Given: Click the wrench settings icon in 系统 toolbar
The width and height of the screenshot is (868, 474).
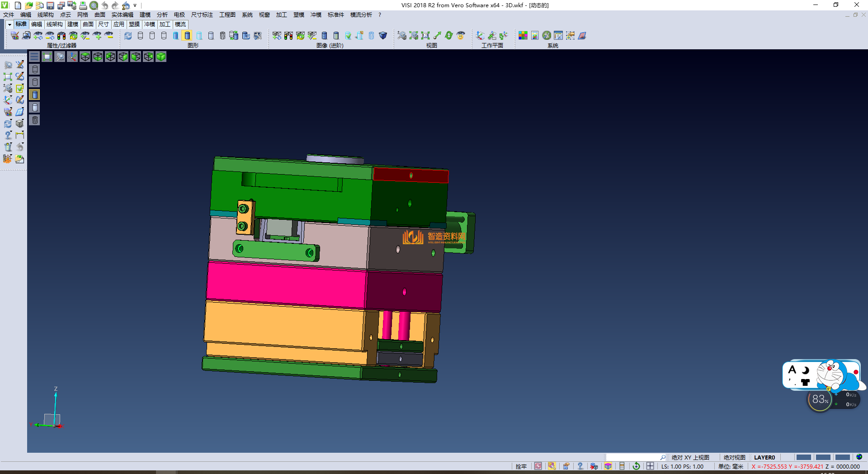Looking at the screenshot, I should pyautogui.click(x=547, y=36).
